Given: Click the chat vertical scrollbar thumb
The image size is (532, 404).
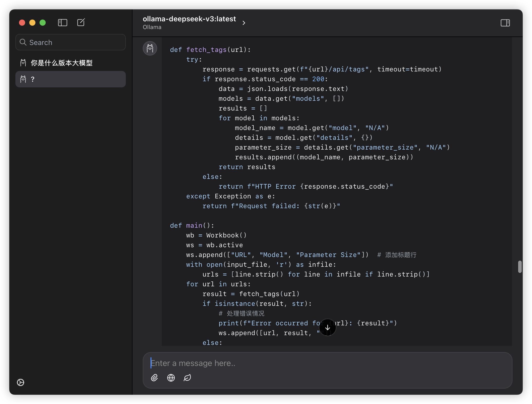Looking at the screenshot, I should [x=520, y=267].
